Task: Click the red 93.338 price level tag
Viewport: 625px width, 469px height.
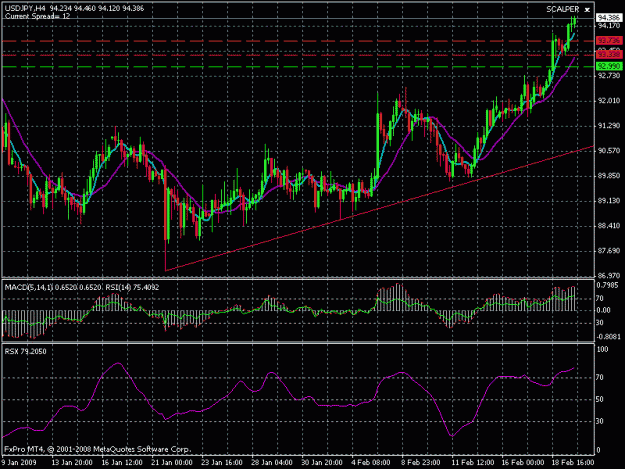Action: click(609, 54)
